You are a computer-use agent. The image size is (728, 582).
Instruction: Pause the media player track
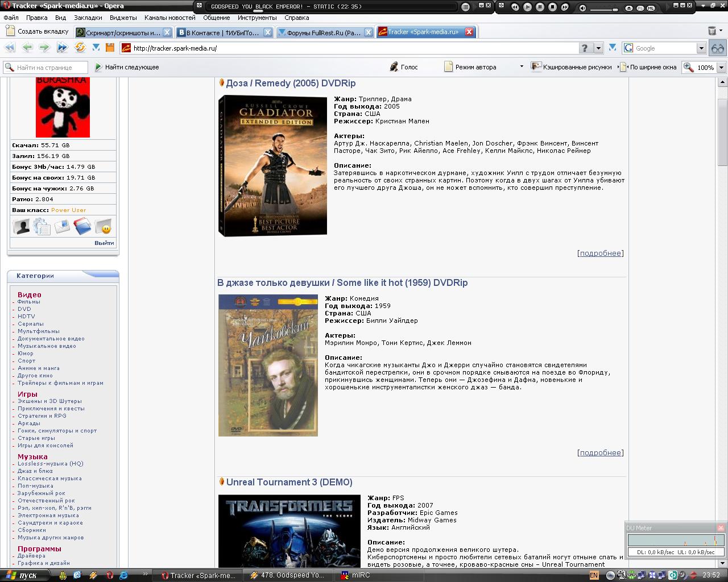pyautogui.click(x=540, y=7)
